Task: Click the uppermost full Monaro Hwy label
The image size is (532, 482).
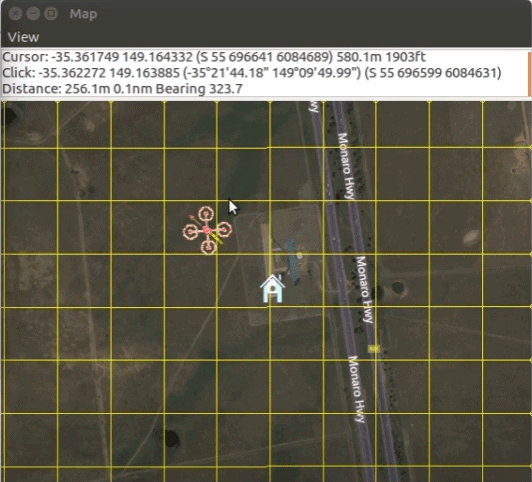Action: click(x=346, y=166)
